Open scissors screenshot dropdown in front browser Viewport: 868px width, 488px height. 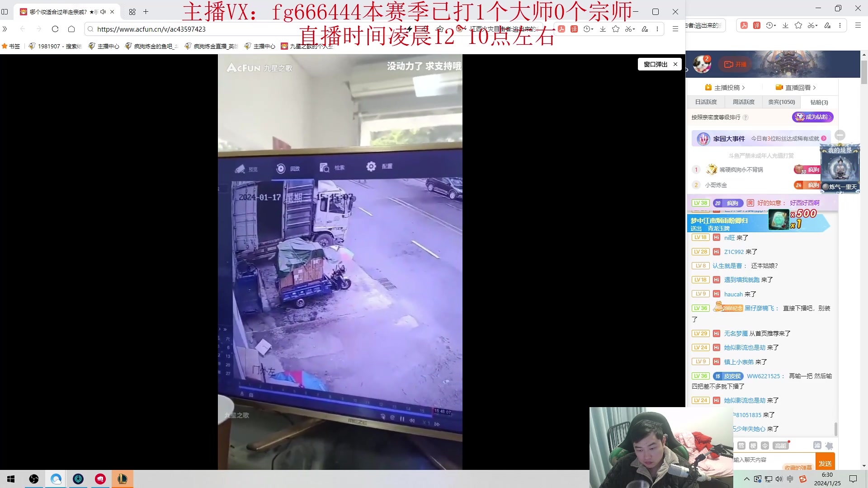click(x=630, y=29)
